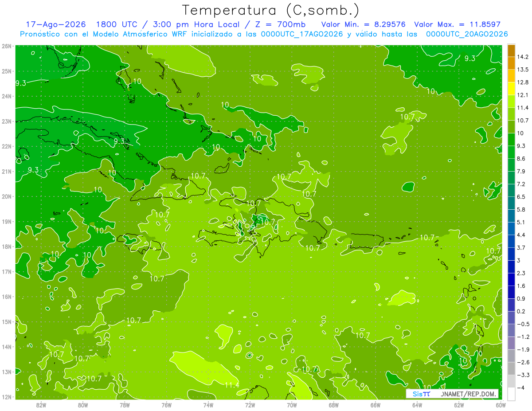Click the "7.9" legend value
Image resolution: width=532 pixels, height=411 pixels.
point(521,171)
